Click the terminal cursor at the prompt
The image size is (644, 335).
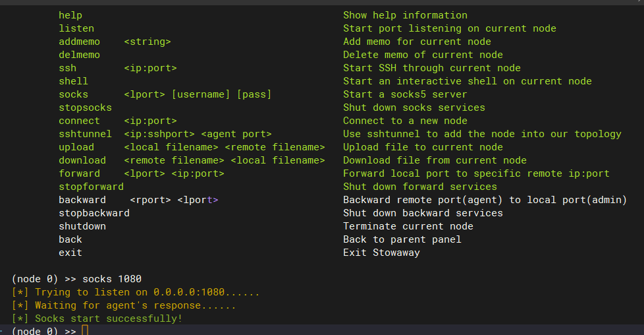click(85, 330)
